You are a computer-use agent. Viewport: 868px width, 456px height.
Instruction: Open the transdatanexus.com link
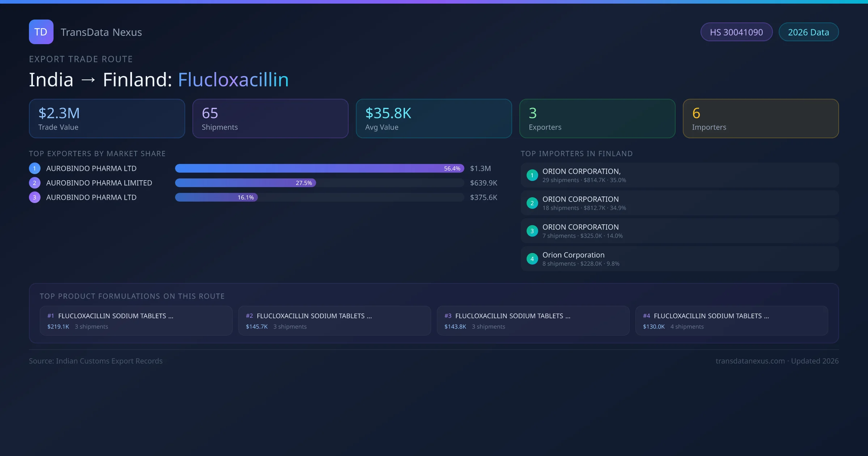pyautogui.click(x=750, y=361)
